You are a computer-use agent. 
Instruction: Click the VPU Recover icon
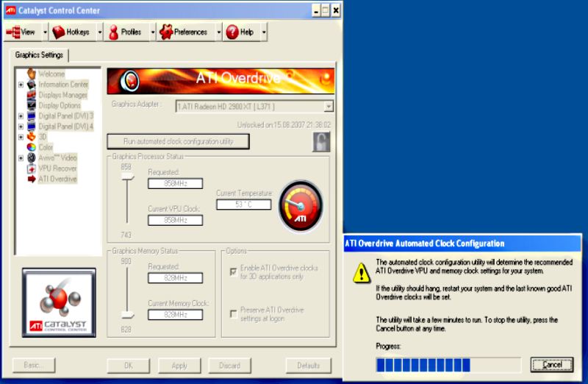(x=32, y=168)
